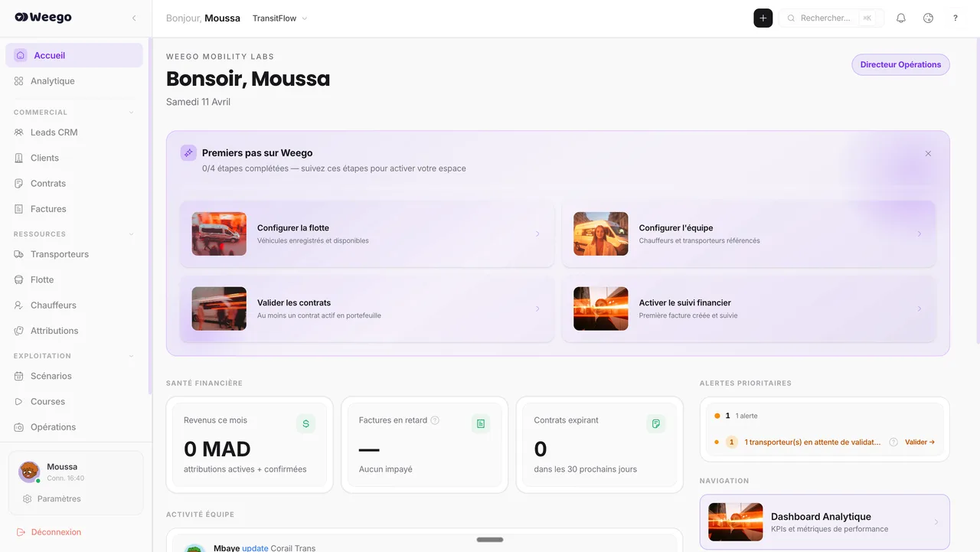The width and height of the screenshot is (980, 552).
Task: Open the Factures section
Action: 47,208
